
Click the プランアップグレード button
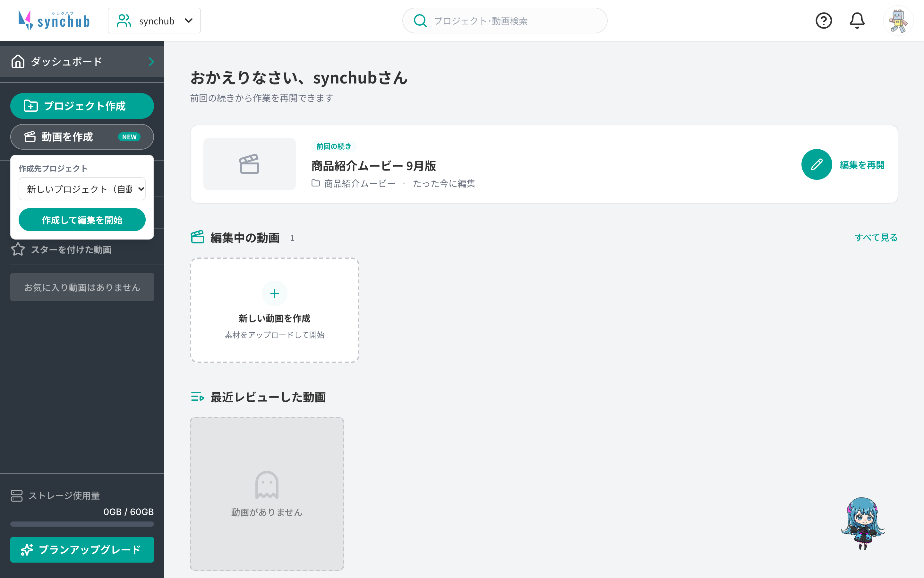(82, 550)
